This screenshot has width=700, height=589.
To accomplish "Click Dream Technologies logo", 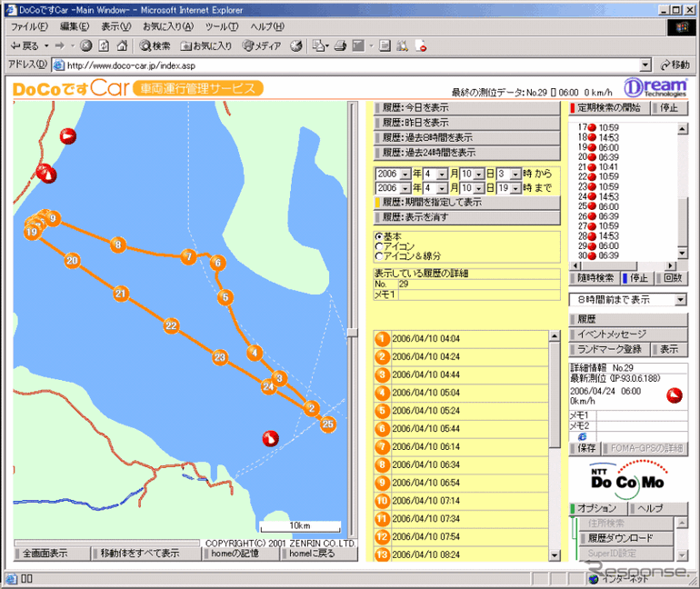I will click(655, 87).
